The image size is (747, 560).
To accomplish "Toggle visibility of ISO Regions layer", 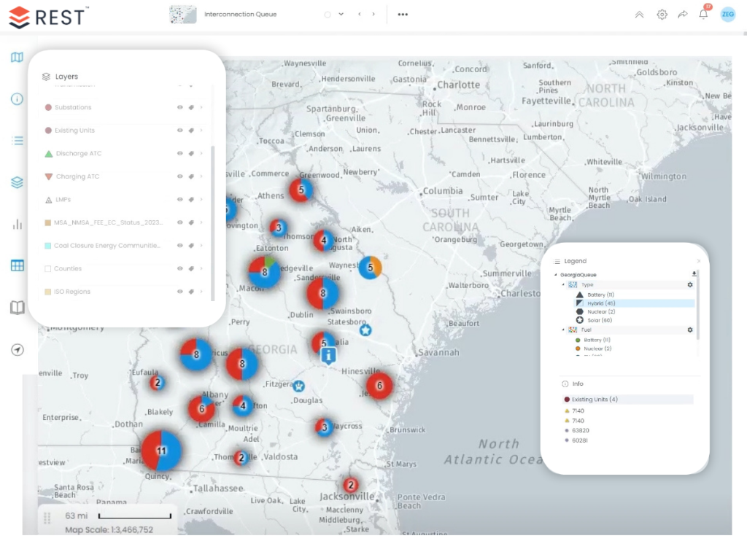I will (x=180, y=292).
